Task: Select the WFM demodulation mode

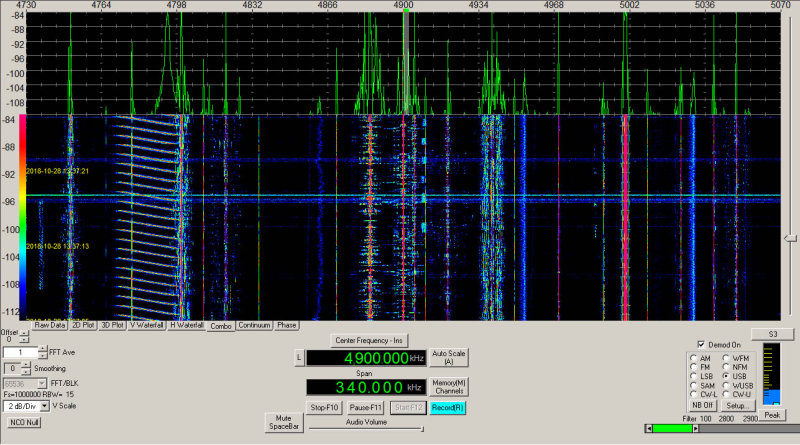Action: click(726, 358)
